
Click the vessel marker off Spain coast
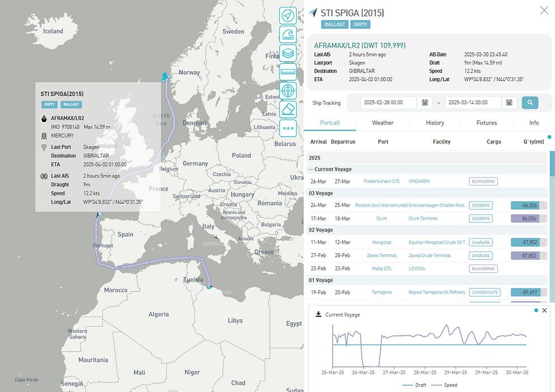(x=99, y=215)
